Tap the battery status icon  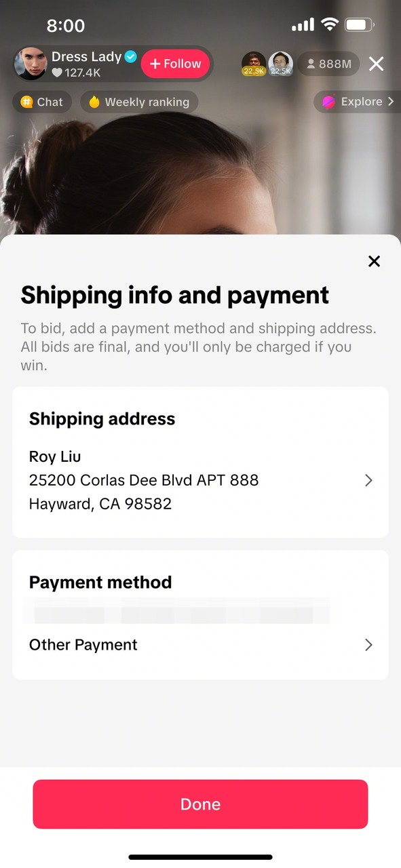(359, 25)
